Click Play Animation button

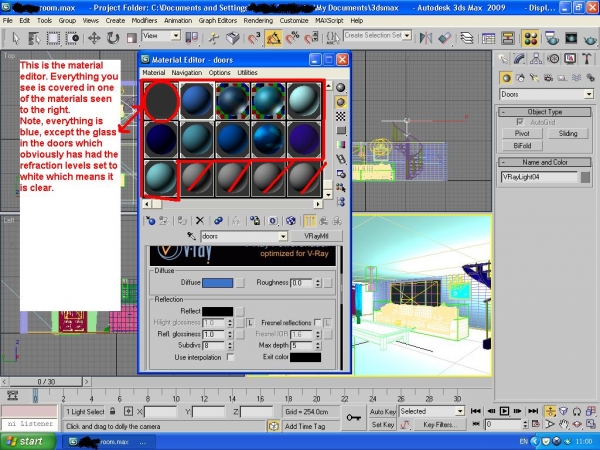coord(504,411)
